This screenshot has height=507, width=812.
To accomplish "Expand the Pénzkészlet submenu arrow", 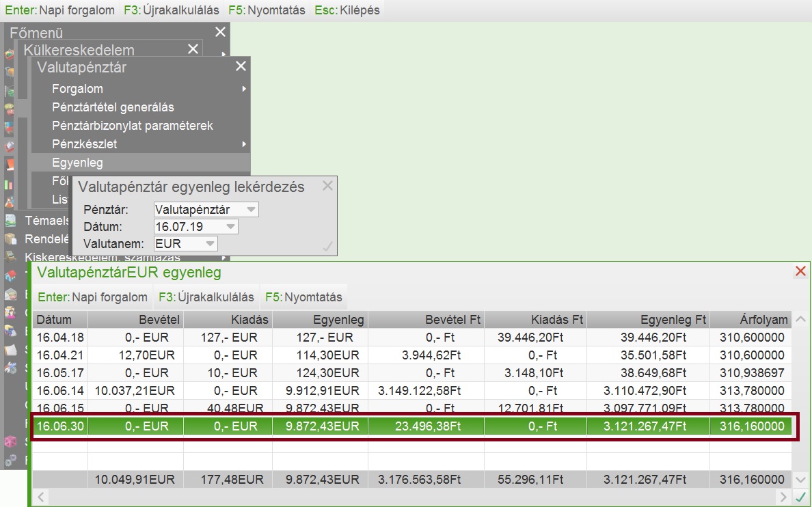I will pyautogui.click(x=243, y=144).
